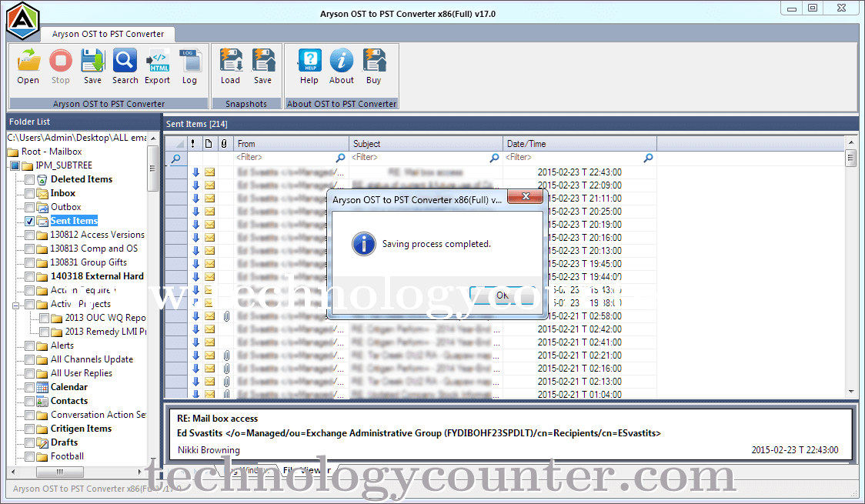Select the Critigen Items folder

[x=81, y=429]
